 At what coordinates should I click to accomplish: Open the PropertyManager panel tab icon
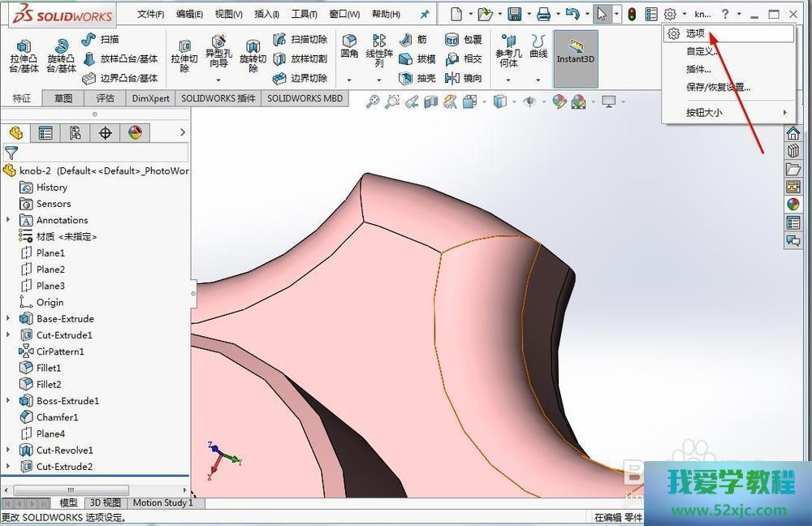coord(45,133)
